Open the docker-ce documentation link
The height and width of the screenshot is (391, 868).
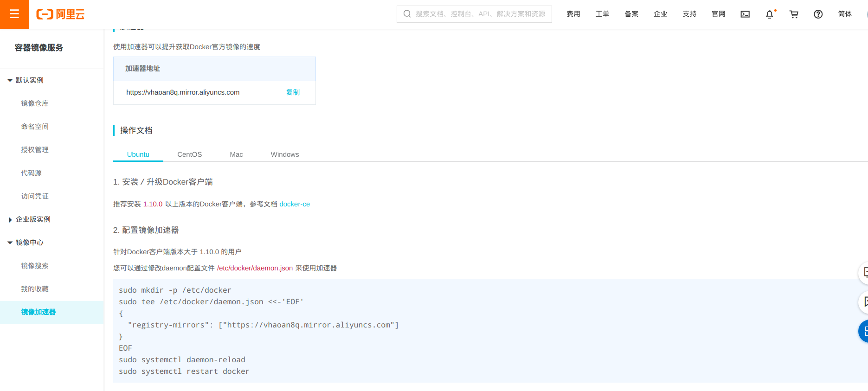pyautogui.click(x=295, y=204)
